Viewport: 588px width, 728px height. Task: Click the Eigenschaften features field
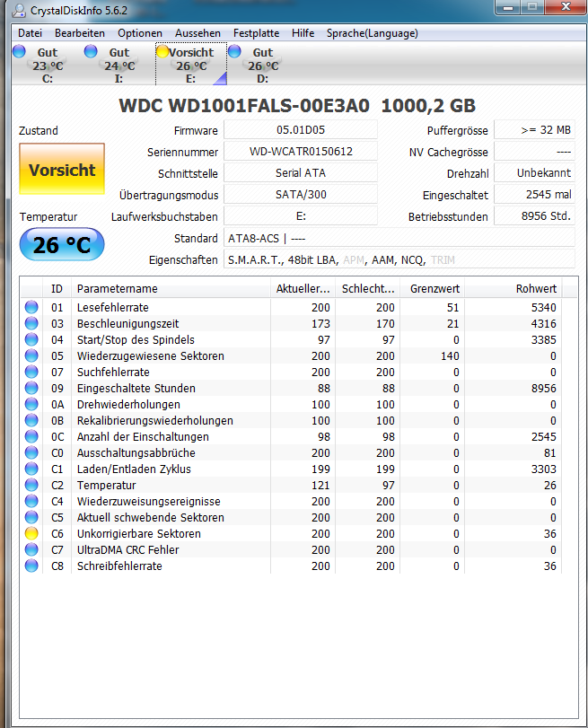[x=399, y=259]
